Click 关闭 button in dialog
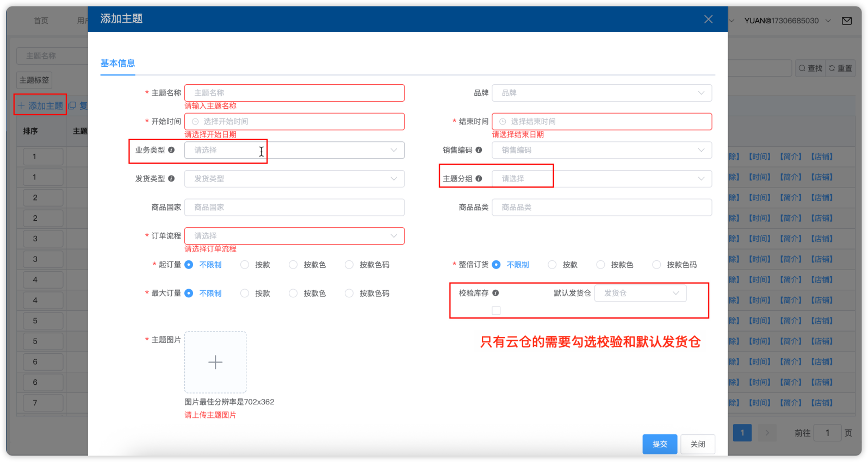Viewport: 868px width, 462px height. (698, 444)
